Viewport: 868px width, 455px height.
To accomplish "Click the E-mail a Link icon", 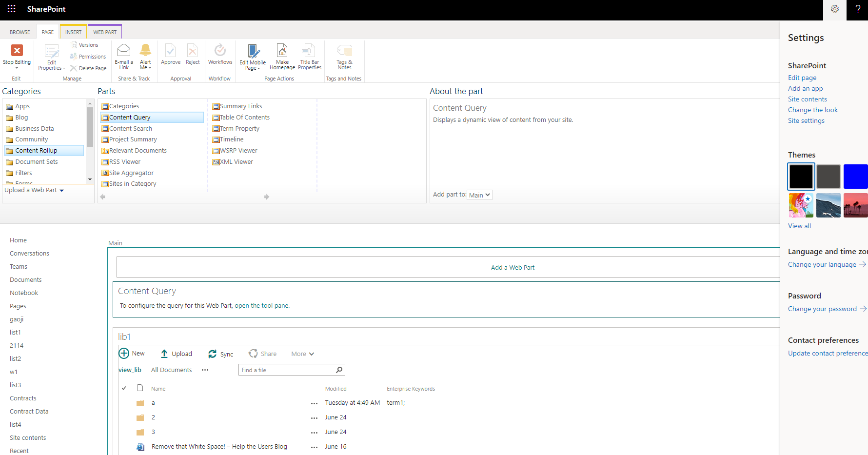I will click(124, 50).
